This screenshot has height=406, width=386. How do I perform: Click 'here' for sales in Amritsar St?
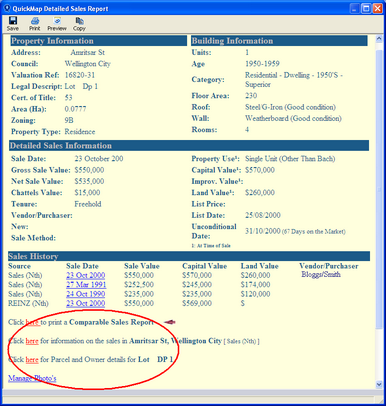pyautogui.click(x=32, y=341)
